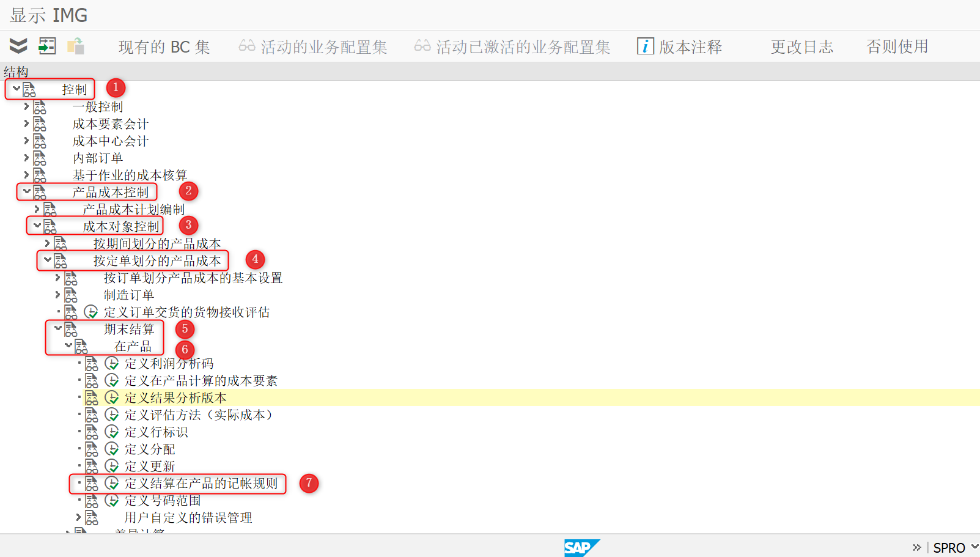This screenshot has width=980, height=557.
Task: Collapse the 在产品 node
Action: point(68,346)
